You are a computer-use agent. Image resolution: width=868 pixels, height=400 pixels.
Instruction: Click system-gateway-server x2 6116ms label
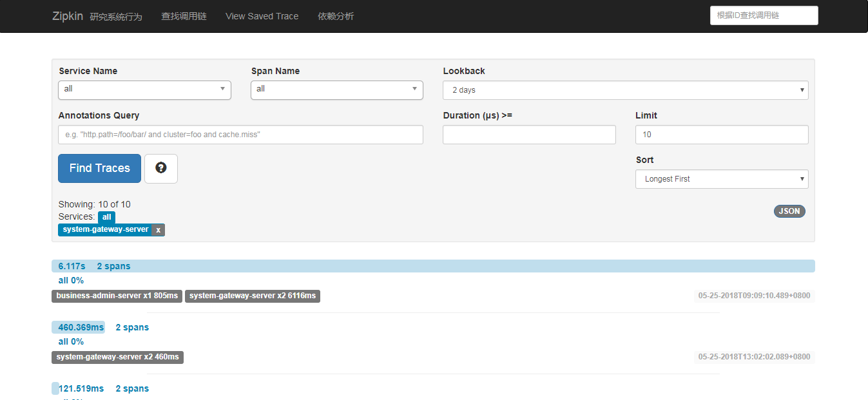253,296
